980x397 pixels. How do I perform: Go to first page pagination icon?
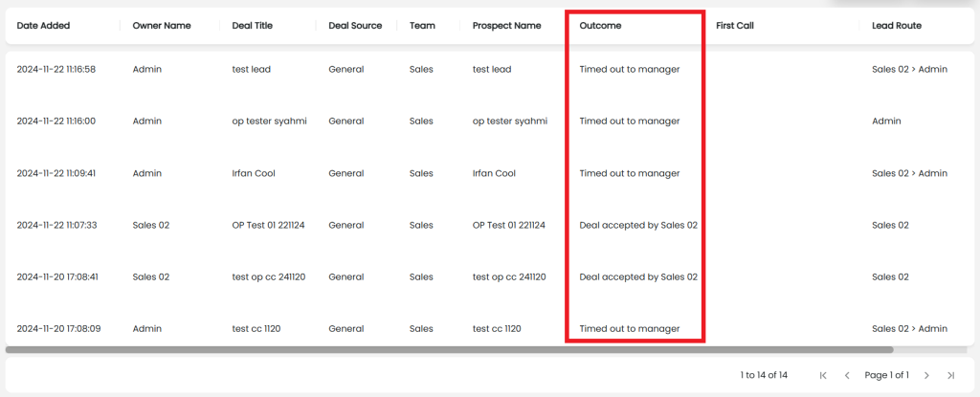(x=823, y=375)
